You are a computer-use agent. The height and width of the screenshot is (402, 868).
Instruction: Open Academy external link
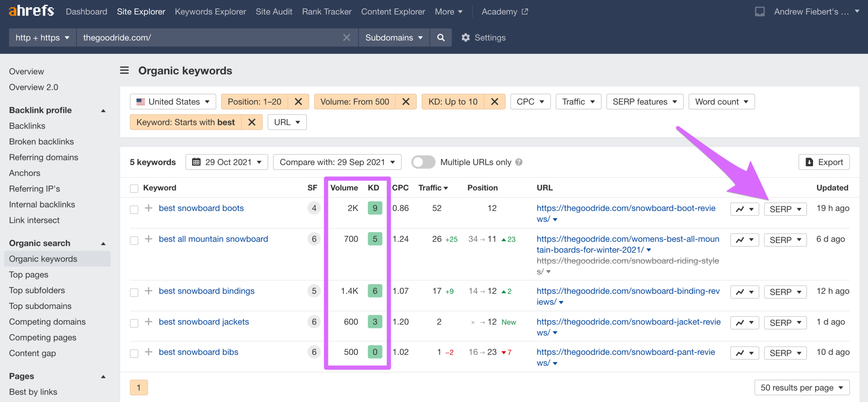(x=505, y=12)
